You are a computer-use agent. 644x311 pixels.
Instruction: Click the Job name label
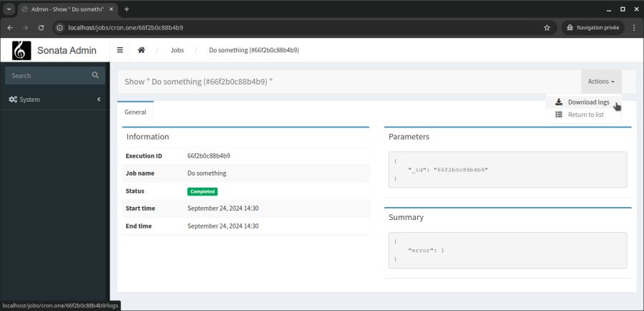(x=140, y=173)
